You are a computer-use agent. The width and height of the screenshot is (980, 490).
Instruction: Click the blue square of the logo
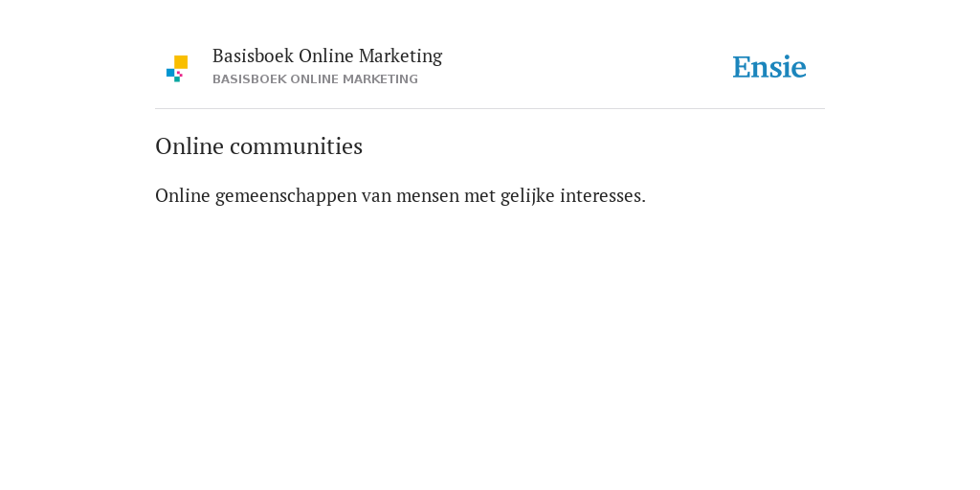[x=170, y=73]
